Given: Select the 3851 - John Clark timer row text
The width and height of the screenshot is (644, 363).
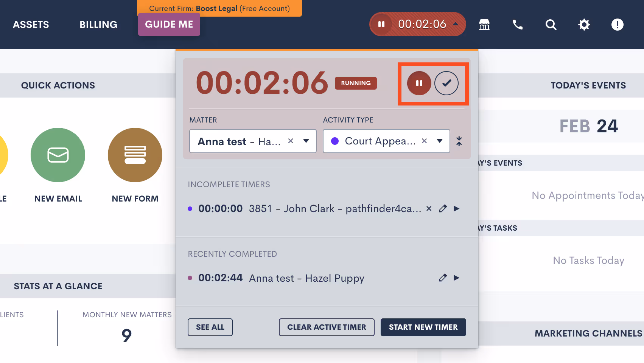Looking at the screenshot, I should [x=335, y=208].
